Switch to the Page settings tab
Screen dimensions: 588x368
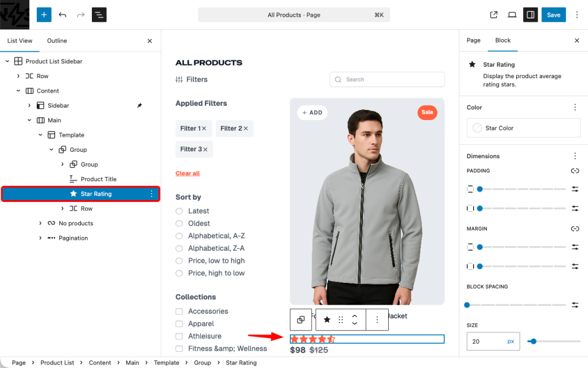473,41
